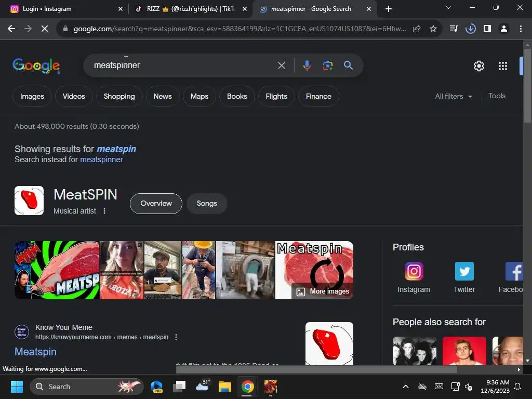Open more options beside Musical artist

click(104, 211)
